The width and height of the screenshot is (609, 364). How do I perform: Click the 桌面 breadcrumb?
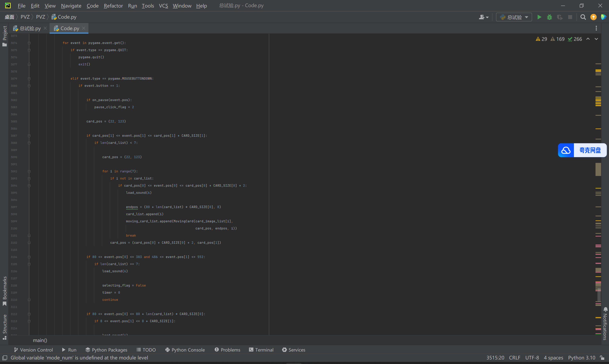click(9, 17)
